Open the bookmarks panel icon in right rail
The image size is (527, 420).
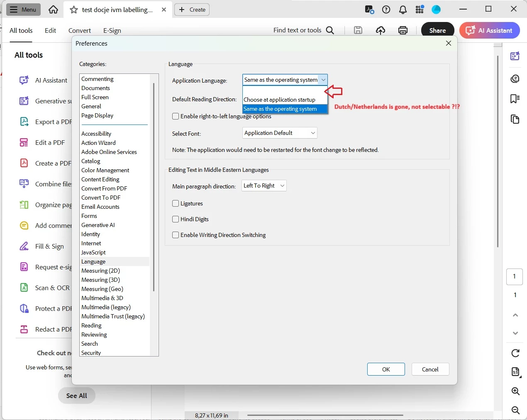(515, 98)
